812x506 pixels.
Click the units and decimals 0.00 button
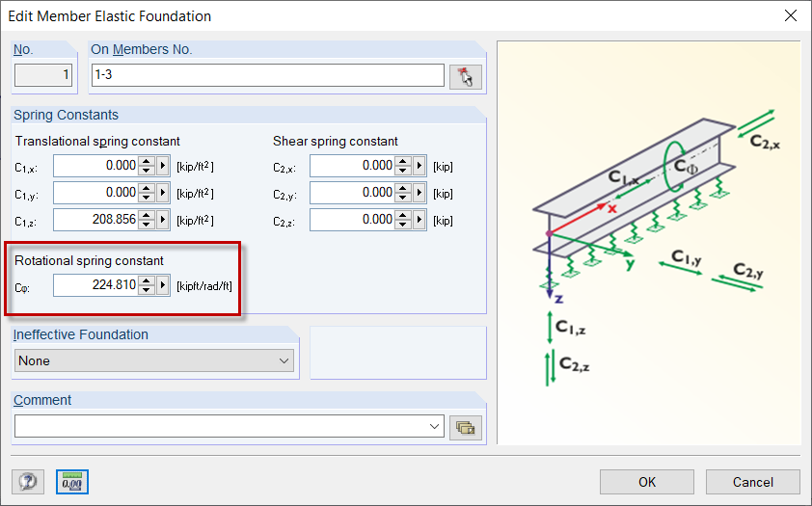click(x=72, y=482)
